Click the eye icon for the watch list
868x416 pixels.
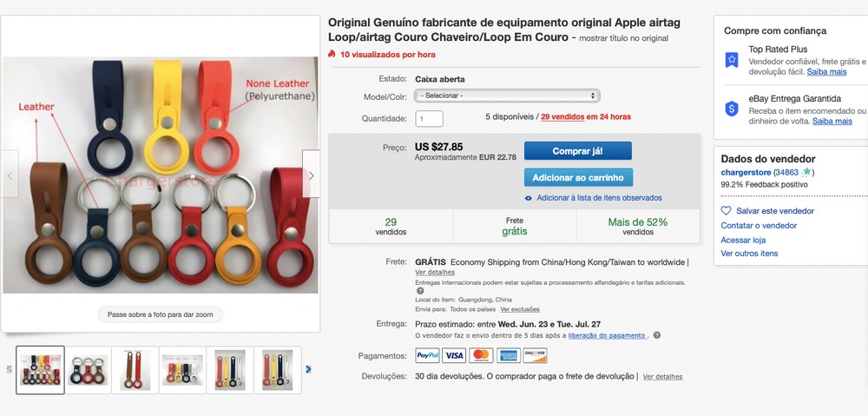(x=529, y=198)
